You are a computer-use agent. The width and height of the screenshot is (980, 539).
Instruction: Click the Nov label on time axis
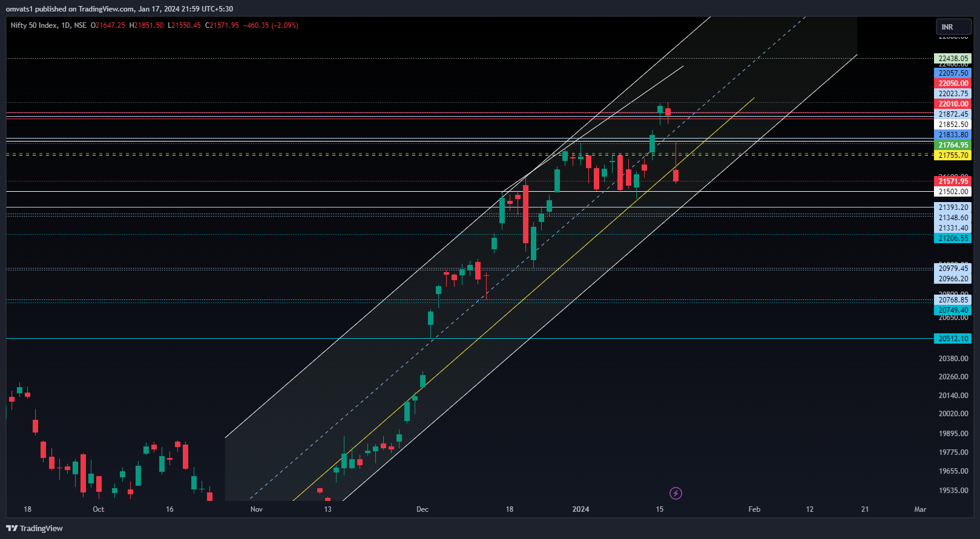click(257, 509)
